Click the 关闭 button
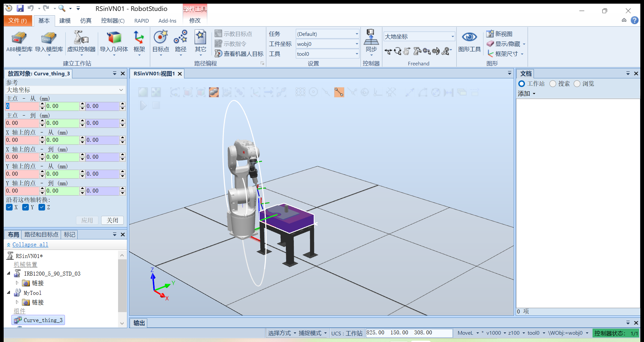Viewport: 644px width, 342px height. tap(112, 220)
